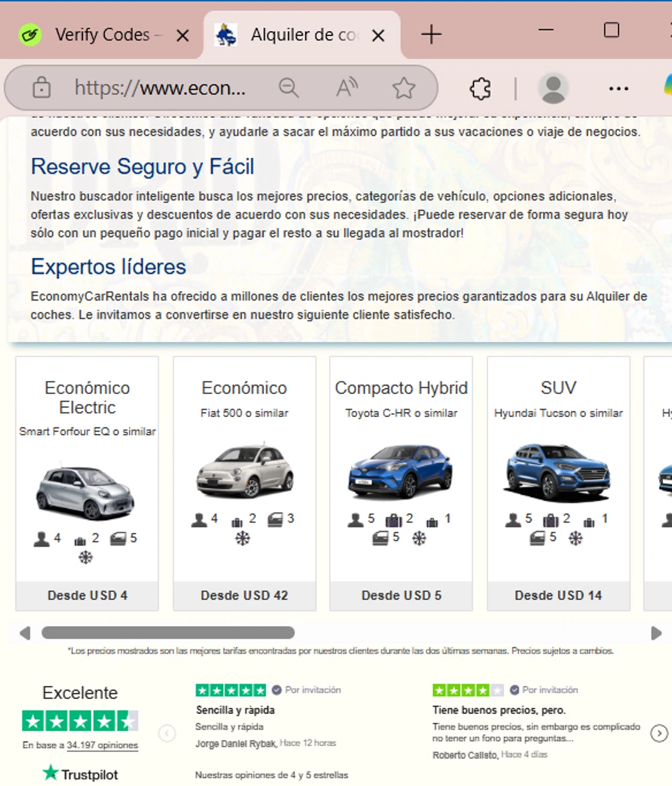Click large suitcase icon on Toyota C-HR card
This screenshot has width=672, height=786.
(393, 520)
